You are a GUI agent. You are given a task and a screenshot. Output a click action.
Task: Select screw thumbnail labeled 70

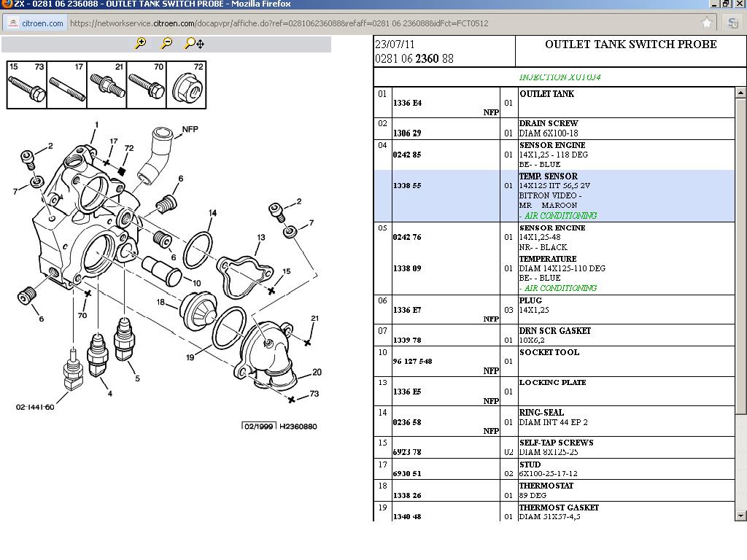click(x=147, y=85)
